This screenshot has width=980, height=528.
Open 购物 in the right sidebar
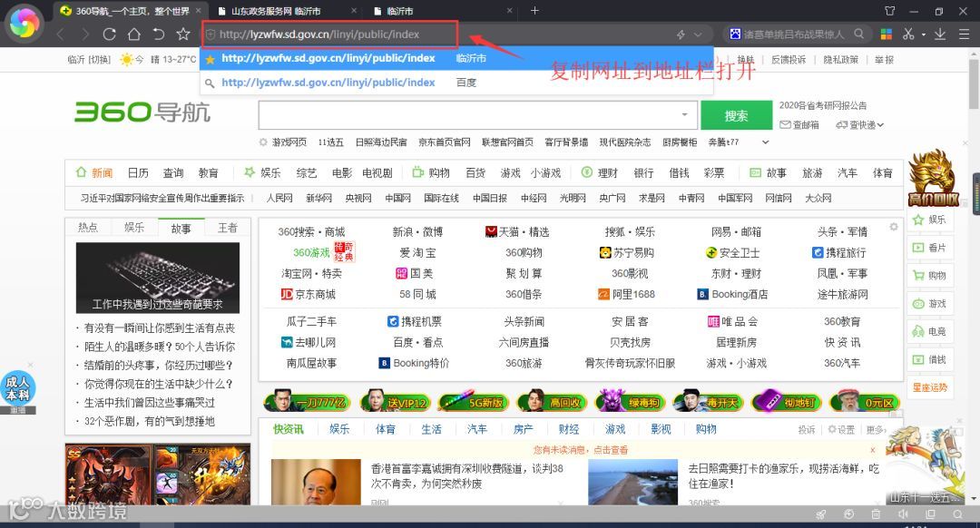(x=929, y=276)
